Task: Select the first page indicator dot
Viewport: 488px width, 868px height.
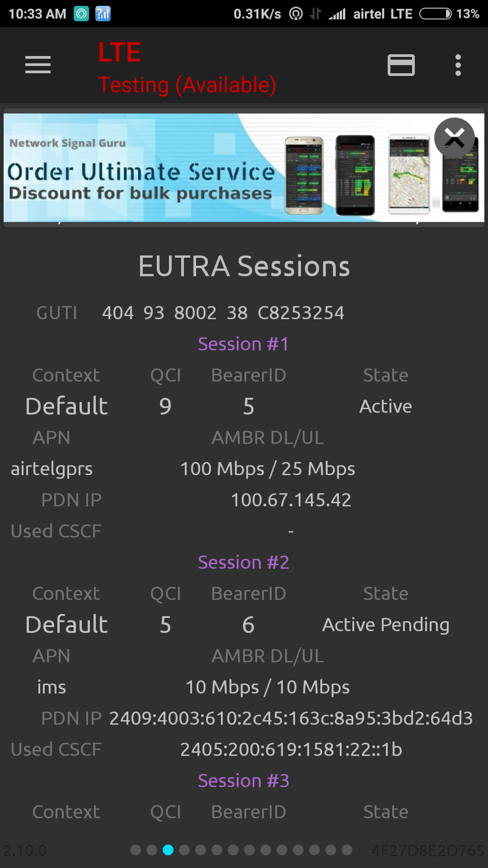Action: (136, 850)
